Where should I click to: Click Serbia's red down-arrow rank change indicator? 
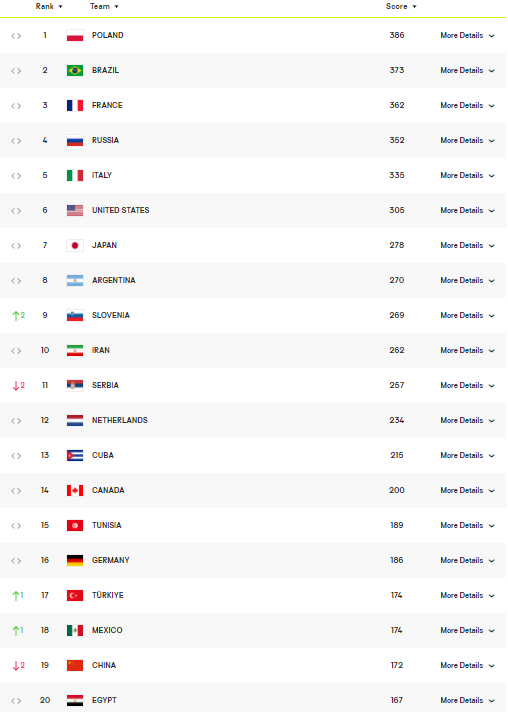click(x=19, y=386)
